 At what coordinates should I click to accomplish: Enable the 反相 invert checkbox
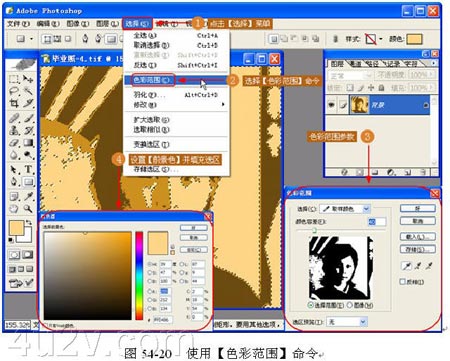coord(403,282)
